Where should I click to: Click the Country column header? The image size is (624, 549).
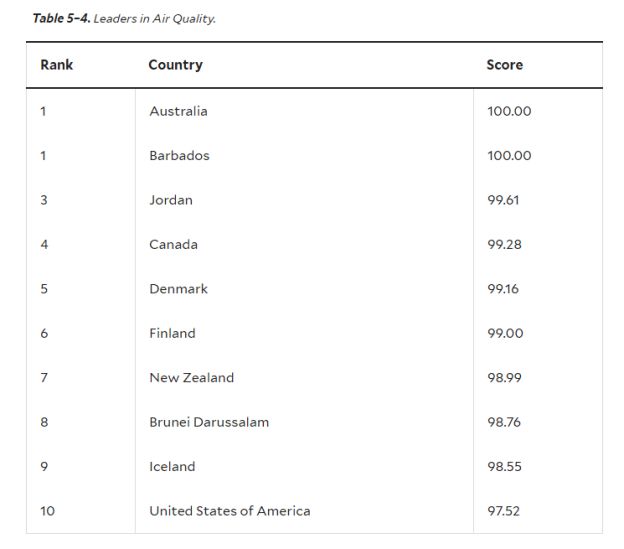tap(175, 65)
